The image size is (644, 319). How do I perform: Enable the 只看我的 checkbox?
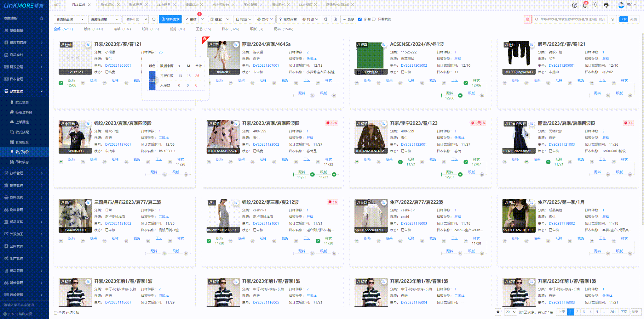374,19
